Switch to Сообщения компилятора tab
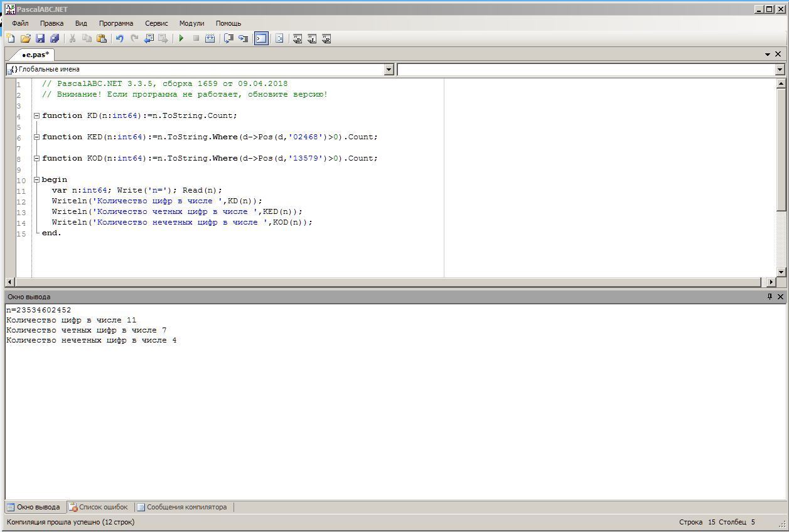The image size is (789, 532). pyautogui.click(x=182, y=507)
